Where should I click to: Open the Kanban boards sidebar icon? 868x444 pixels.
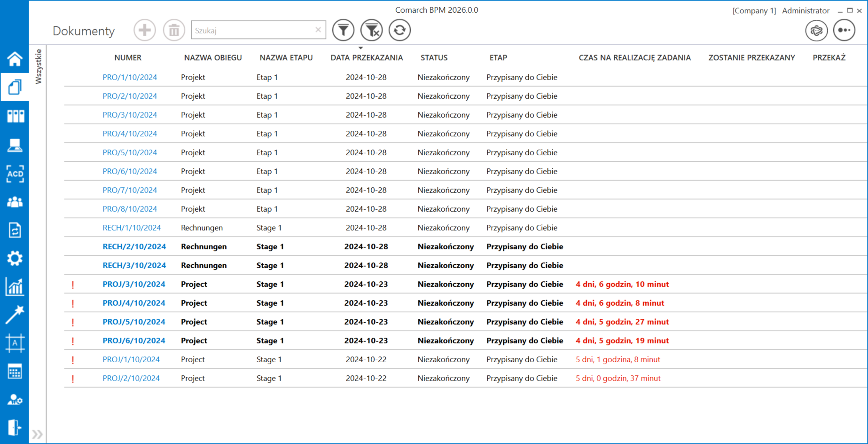15,116
